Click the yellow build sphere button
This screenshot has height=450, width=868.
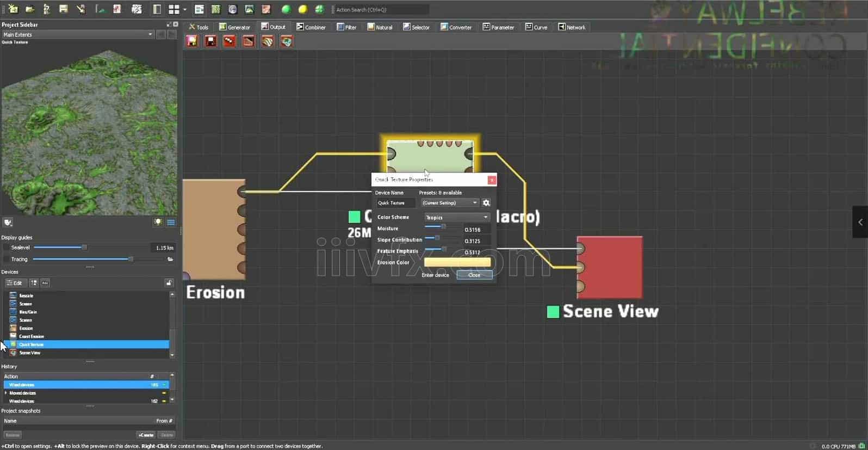click(302, 9)
